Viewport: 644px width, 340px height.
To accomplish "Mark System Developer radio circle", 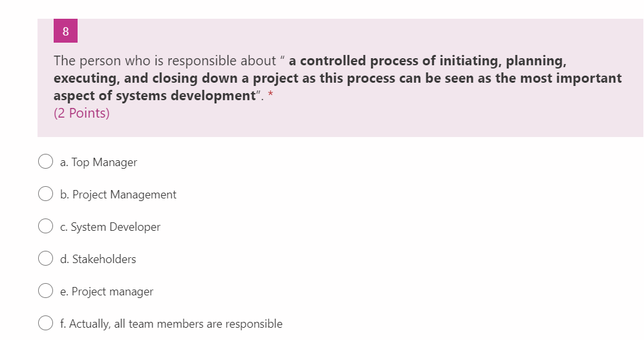I will pos(45,226).
